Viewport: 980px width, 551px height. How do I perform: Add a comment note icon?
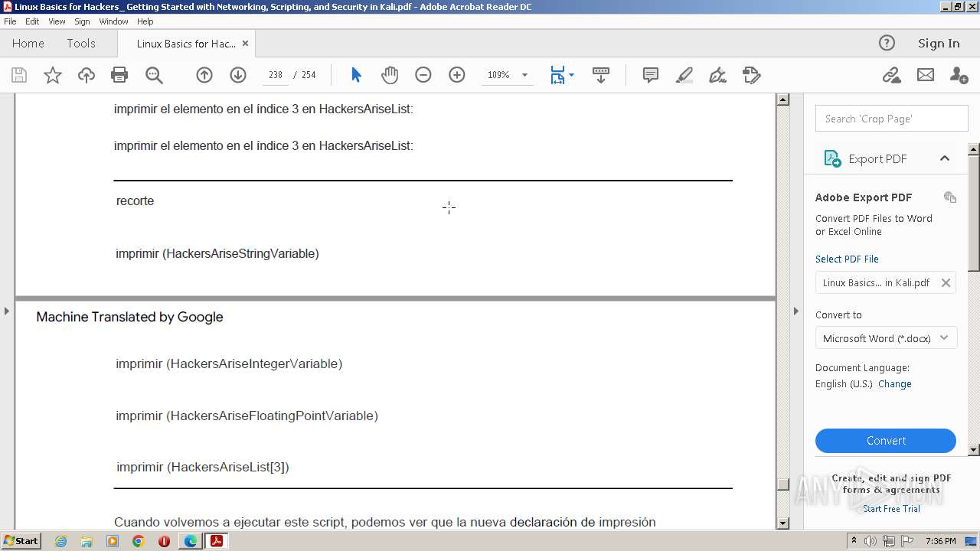point(651,75)
